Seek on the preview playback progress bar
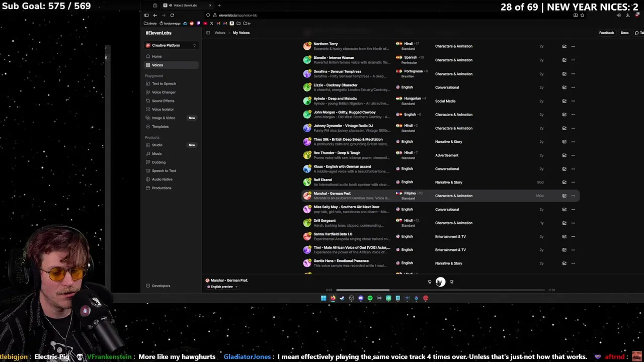 click(x=440, y=290)
